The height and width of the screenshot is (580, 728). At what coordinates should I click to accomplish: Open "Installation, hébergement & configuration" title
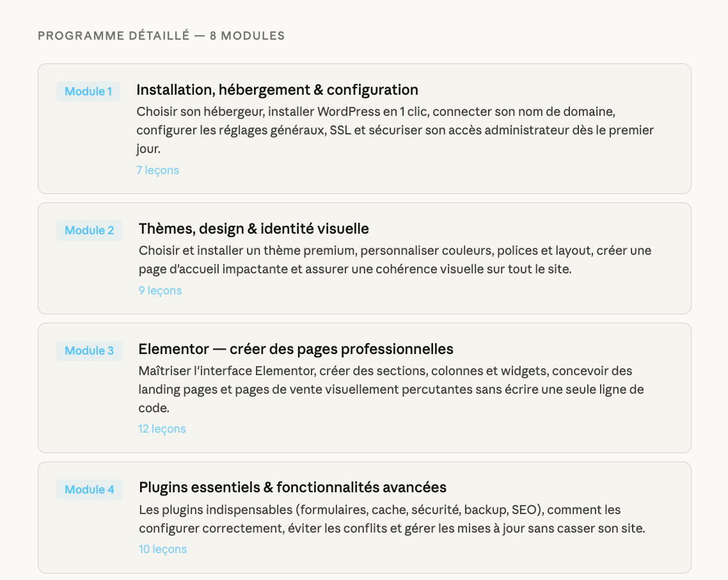[x=277, y=90]
